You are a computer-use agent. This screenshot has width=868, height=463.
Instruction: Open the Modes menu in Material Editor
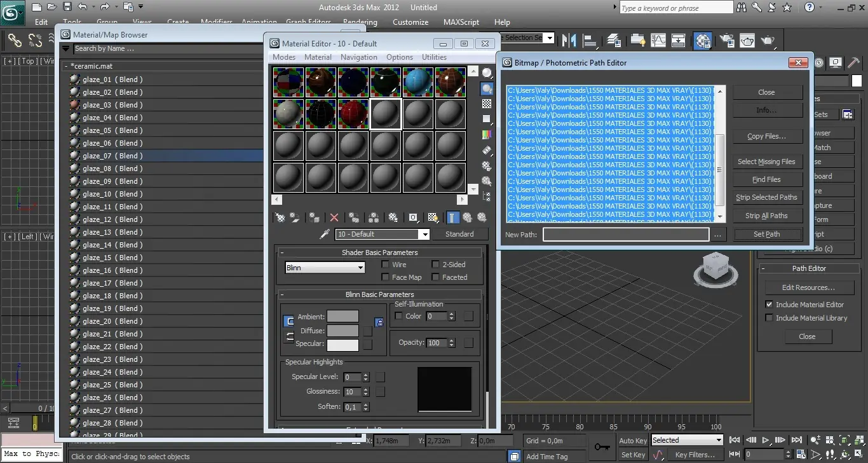[284, 57]
